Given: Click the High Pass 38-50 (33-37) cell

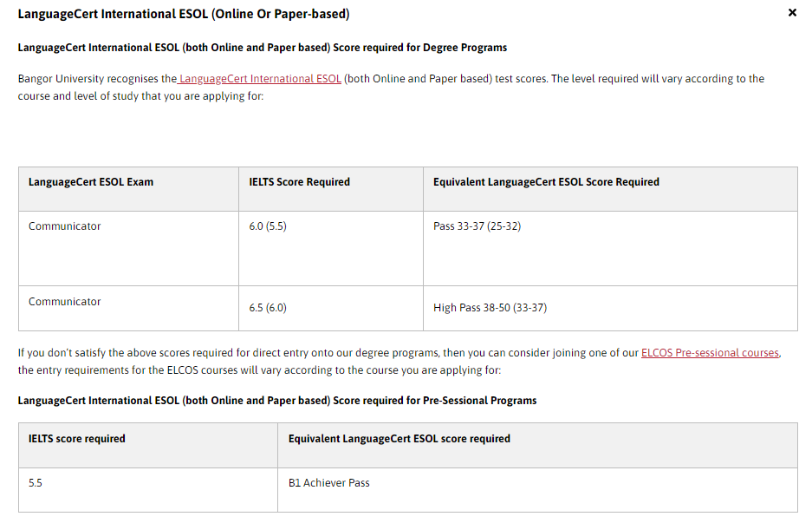Looking at the screenshot, I should tap(610, 308).
